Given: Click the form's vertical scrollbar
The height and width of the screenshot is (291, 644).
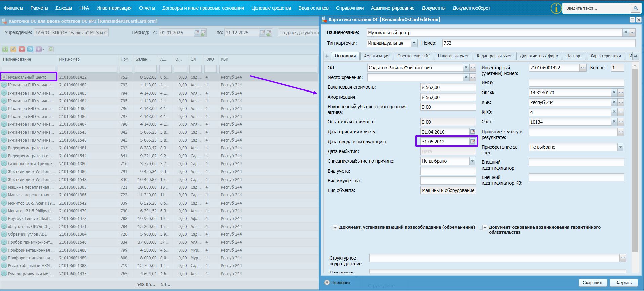Looking at the screenshot, I should tap(635, 160).
